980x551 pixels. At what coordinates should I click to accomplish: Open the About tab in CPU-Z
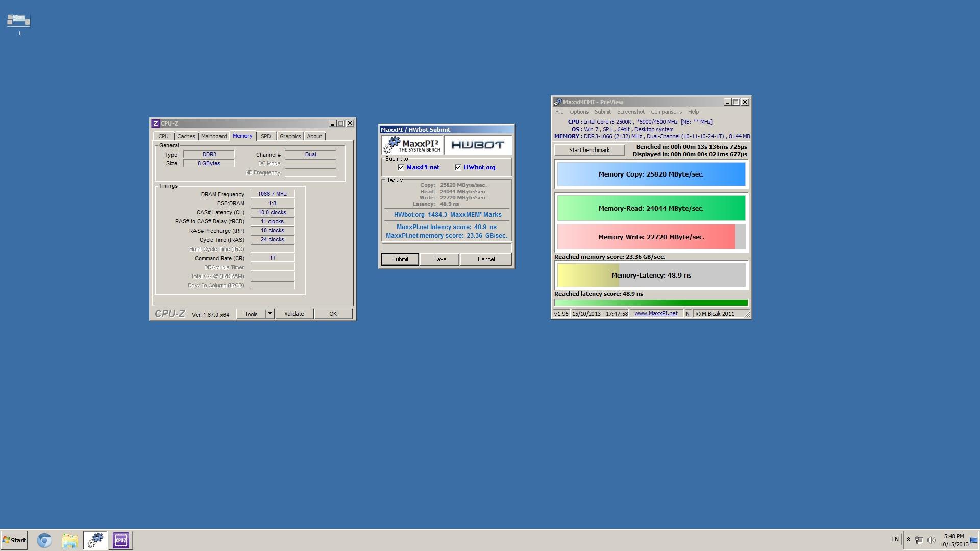pos(314,136)
